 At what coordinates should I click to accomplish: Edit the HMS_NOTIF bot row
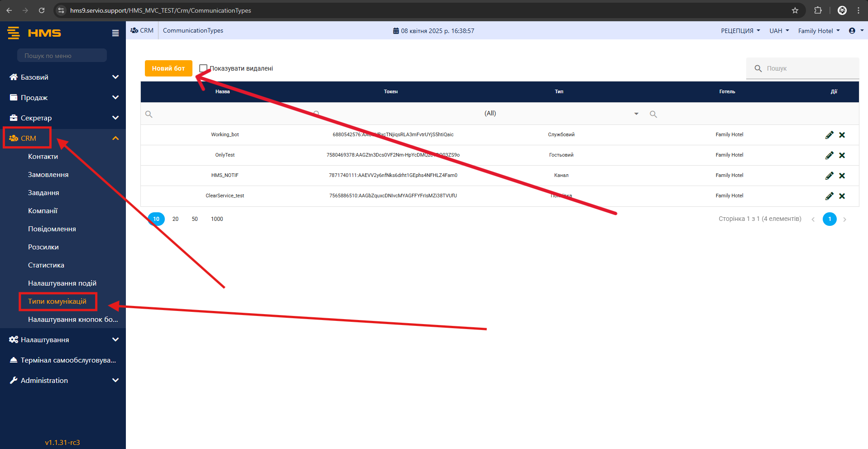(829, 176)
